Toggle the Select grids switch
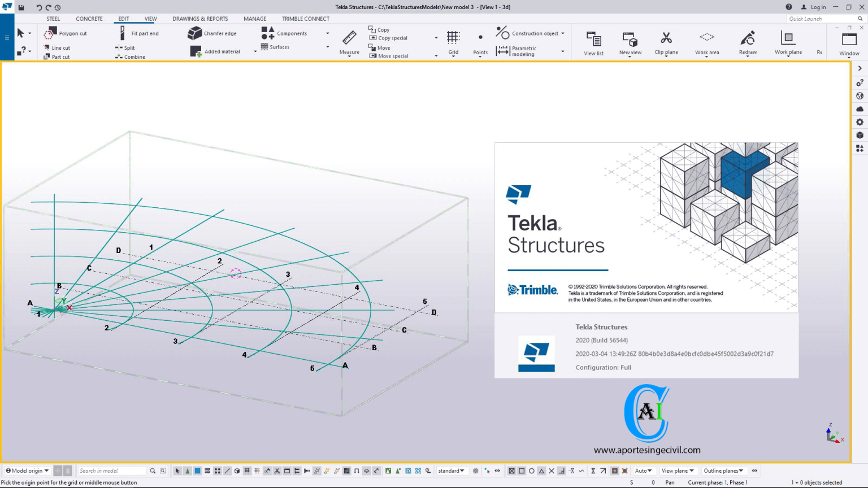This screenshot has width=868, height=488. pyautogui.click(x=247, y=470)
